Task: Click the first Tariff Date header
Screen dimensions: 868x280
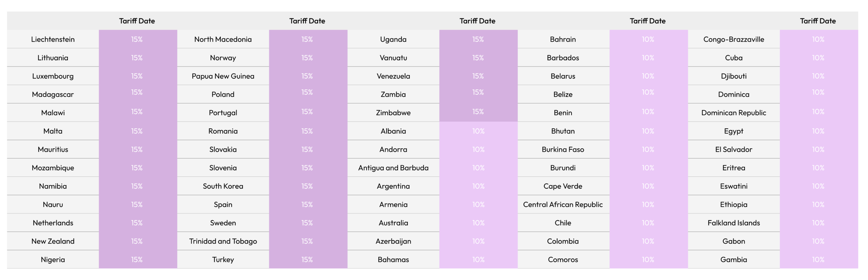Action: click(137, 21)
